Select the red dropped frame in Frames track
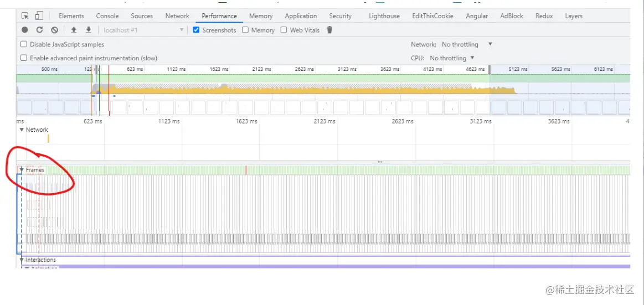The image size is (644, 305). click(x=246, y=170)
